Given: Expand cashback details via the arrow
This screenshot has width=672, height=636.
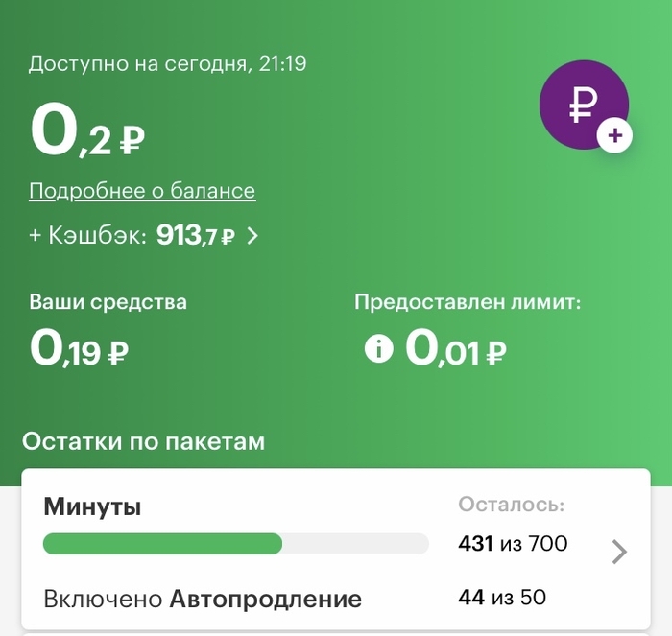Looking at the screenshot, I should (252, 235).
